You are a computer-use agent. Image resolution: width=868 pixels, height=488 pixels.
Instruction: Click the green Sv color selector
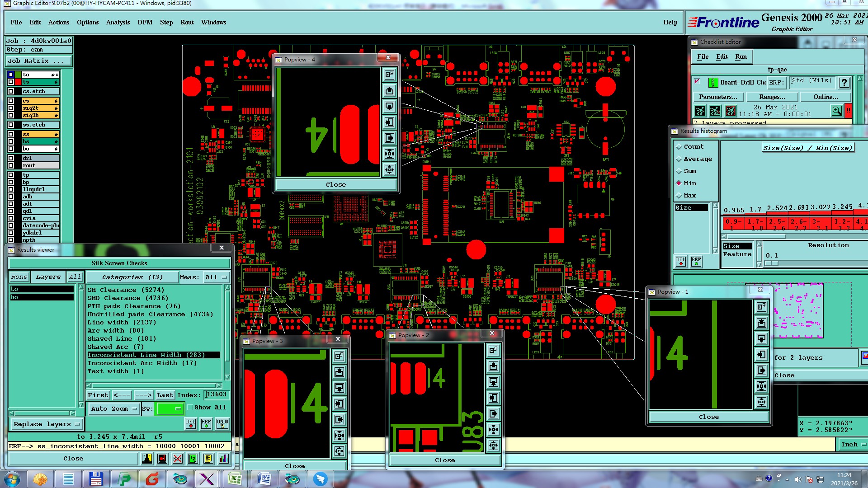coord(170,408)
